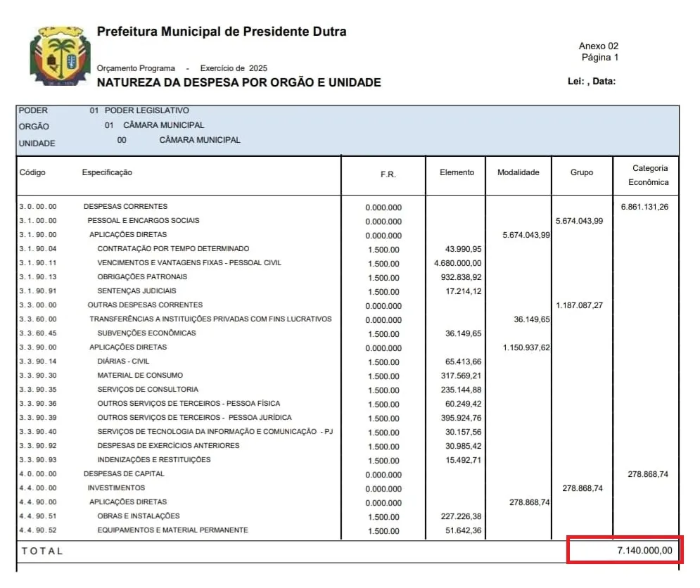
Task: Click the value 17.214,12
Action: pos(464,292)
